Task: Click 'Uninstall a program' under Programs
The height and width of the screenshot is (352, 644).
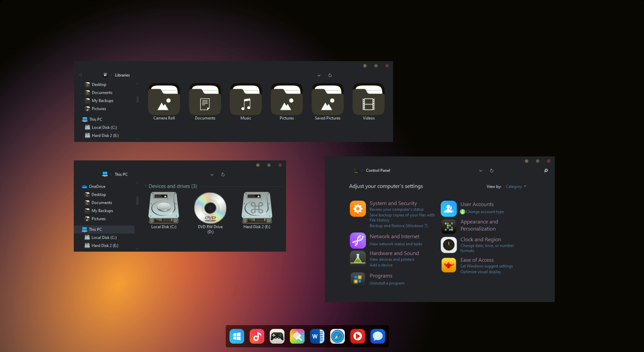Action: [387, 283]
